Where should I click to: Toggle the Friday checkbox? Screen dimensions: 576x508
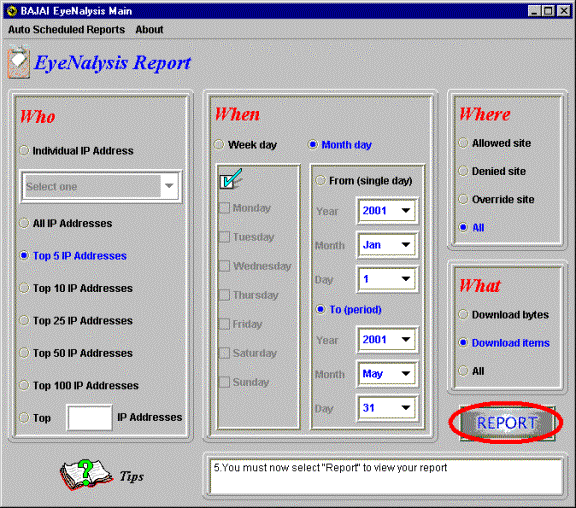pos(224,324)
